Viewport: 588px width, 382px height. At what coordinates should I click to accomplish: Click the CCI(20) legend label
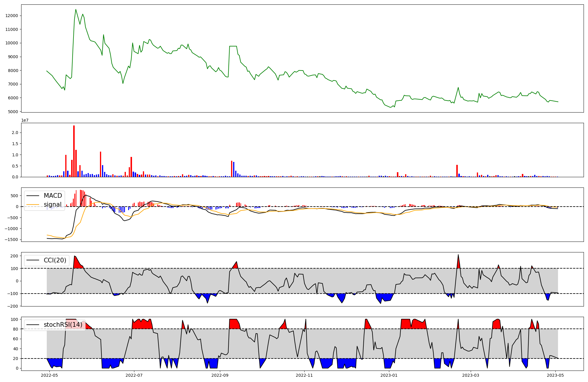55,260
